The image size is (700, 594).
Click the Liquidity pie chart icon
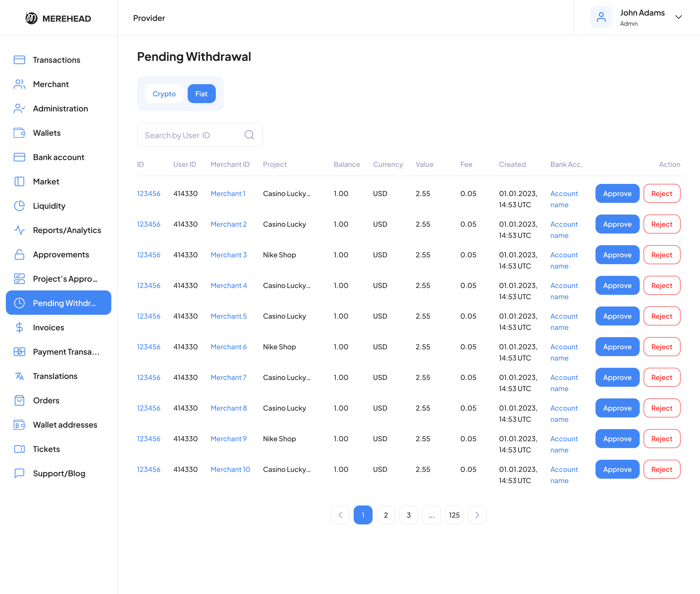19,206
